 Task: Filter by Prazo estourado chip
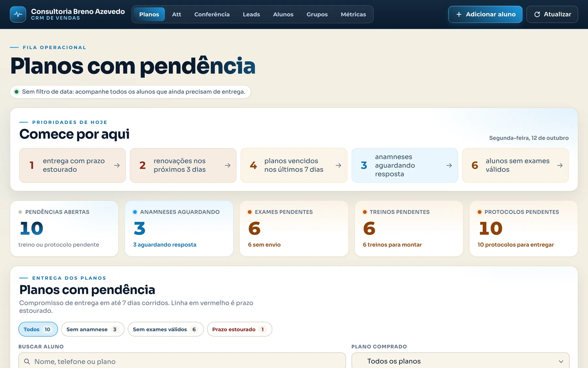click(x=239, y=329)
